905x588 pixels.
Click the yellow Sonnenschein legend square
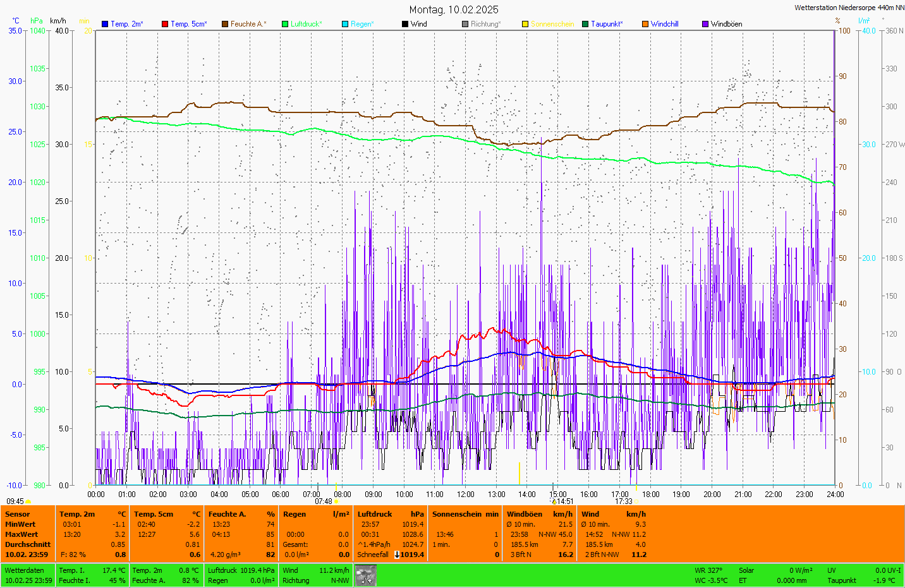tap(525, 24)
